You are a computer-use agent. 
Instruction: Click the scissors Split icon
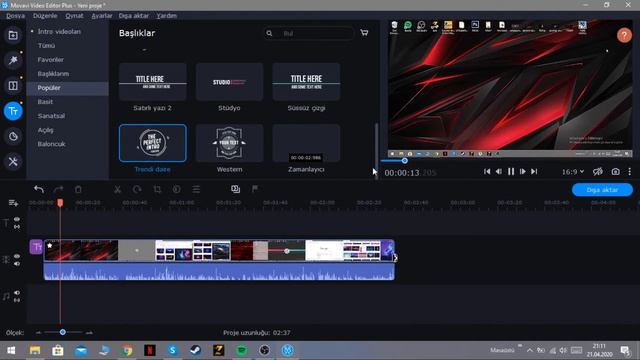(x=118, y=189)
